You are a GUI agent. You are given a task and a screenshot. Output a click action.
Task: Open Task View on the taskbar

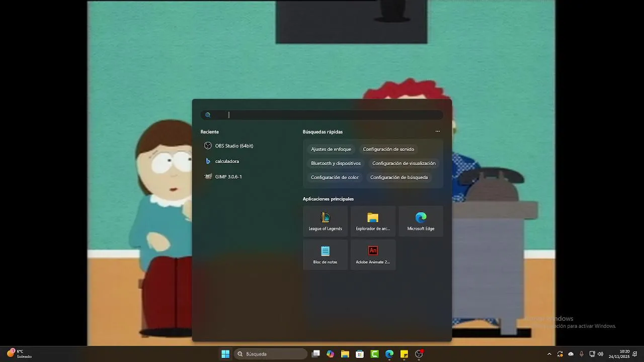pyautogui.click(x=315, y=354)
